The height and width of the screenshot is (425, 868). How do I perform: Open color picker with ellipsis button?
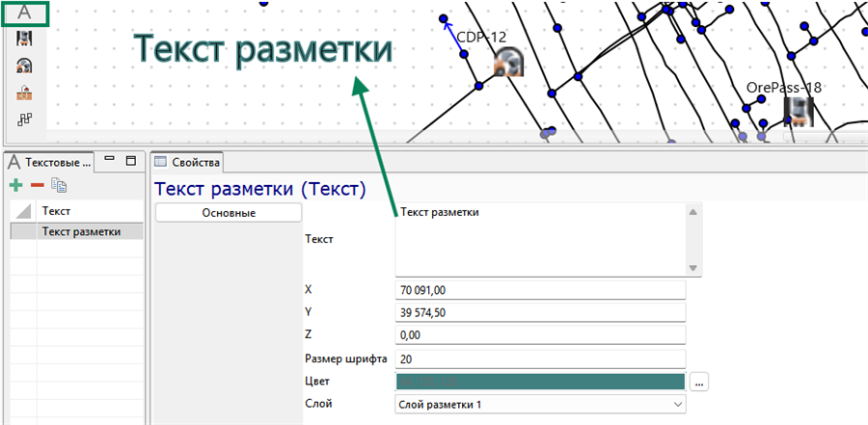click(x=699, y=382)
